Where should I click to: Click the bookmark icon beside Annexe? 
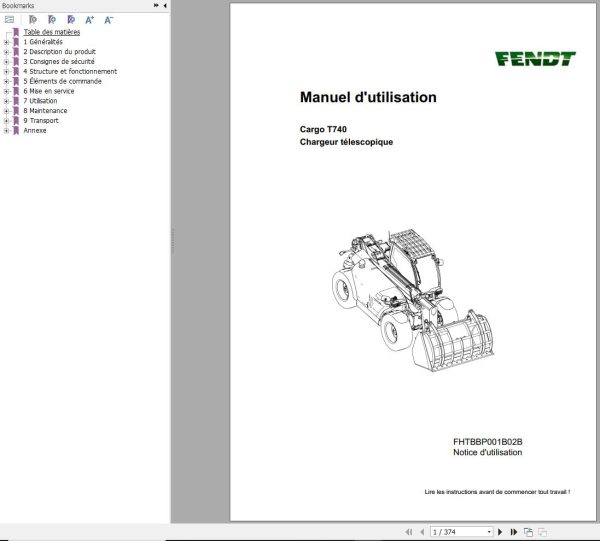click(x=16, y=130)
